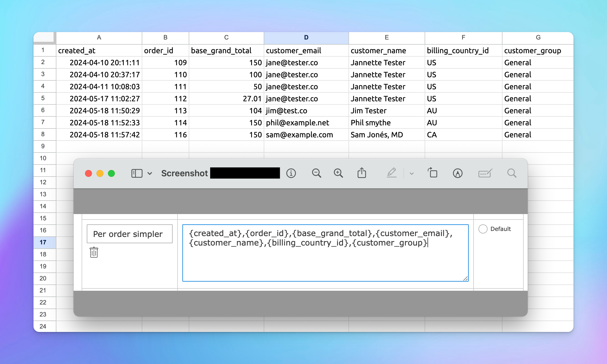607x364 pixels.
Task: Open the Share menu in Preview
Action: click(362, 173)
